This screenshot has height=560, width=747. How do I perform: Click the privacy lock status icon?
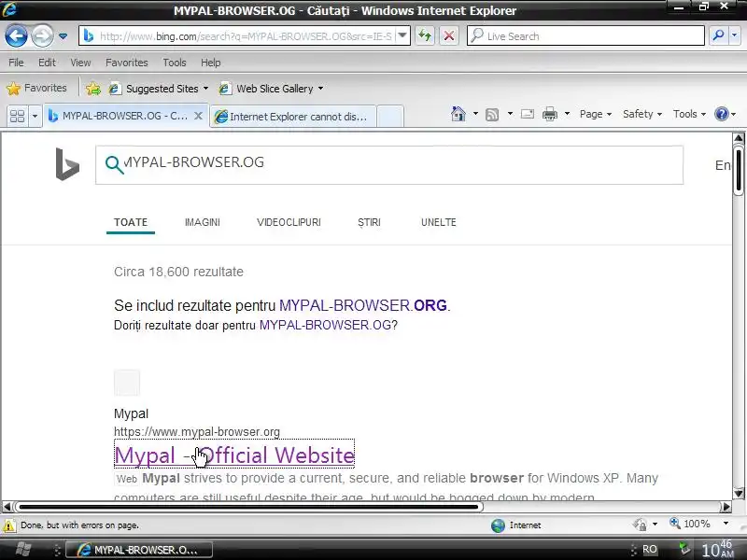pos(640,525)
